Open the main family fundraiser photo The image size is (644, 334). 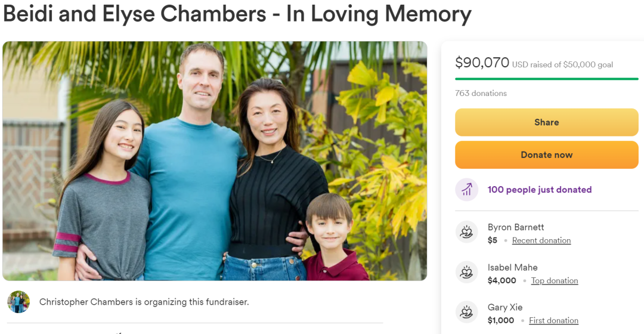(215, 160)
